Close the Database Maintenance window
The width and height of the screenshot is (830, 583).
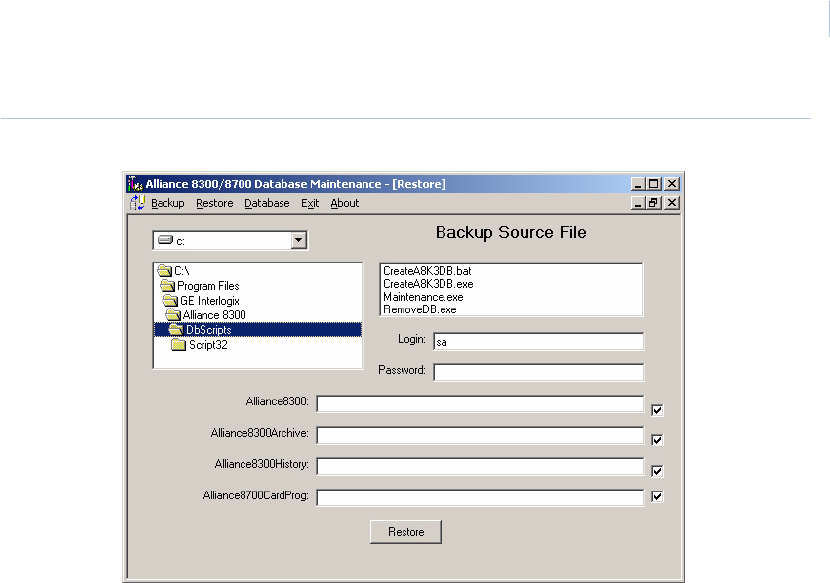(x=672, y=184)
